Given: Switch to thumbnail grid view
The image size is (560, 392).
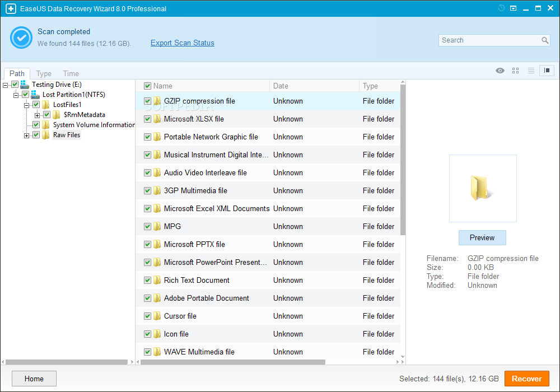Looking at the screenshot, I should coord(515,71).
